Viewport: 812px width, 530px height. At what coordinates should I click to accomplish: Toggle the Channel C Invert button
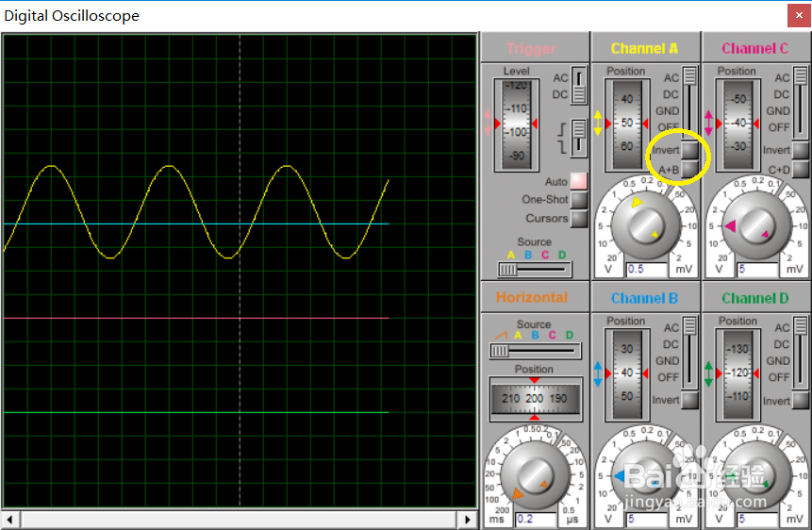801,150
